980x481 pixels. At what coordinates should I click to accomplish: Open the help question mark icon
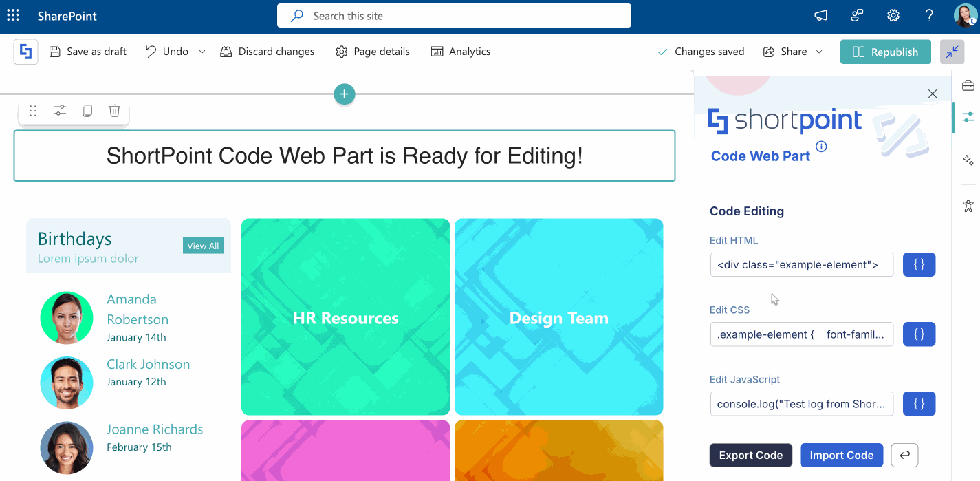[929, 16]
